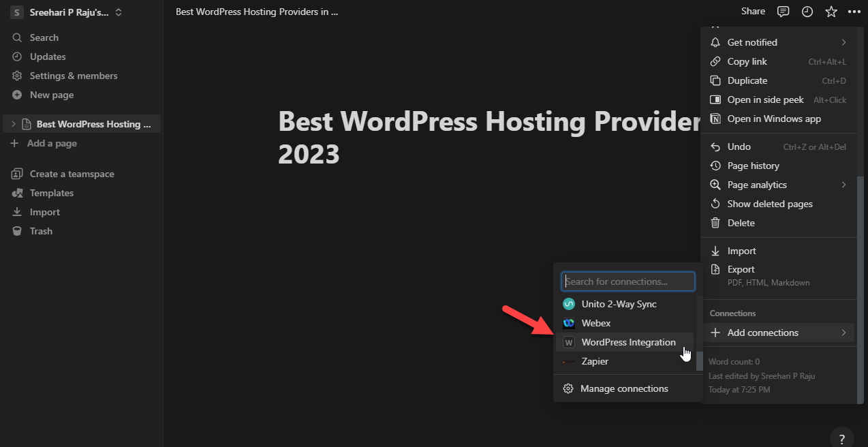Click the Delete trash icon in menu
The image size is (868, 447).
pos(715,223)
